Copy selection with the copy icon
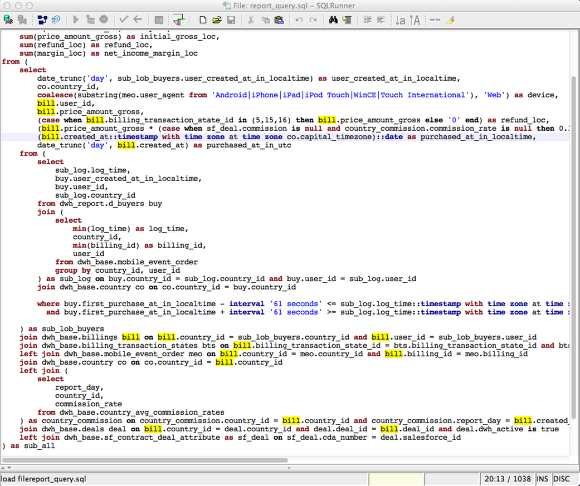Viewport: 580px width, 486px height. [x=265, y=20]
